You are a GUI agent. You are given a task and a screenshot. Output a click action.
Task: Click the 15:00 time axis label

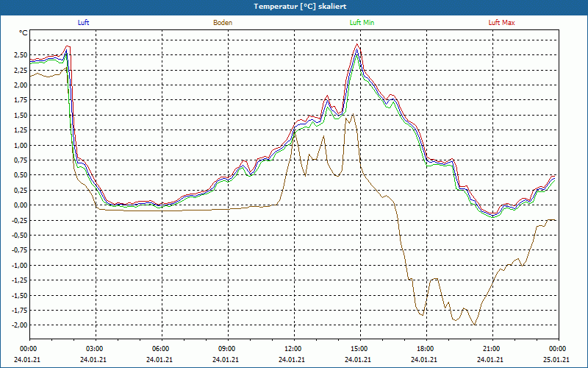[x=360, y=349]
